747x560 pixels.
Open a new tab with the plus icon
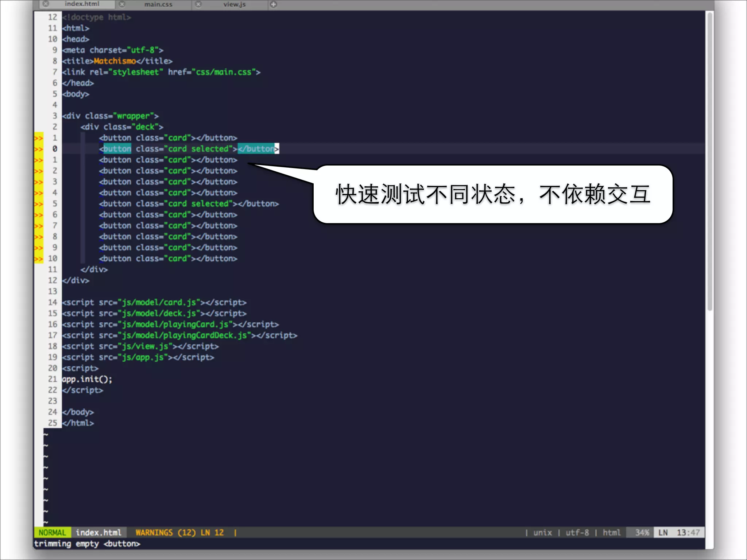[274, 4]
